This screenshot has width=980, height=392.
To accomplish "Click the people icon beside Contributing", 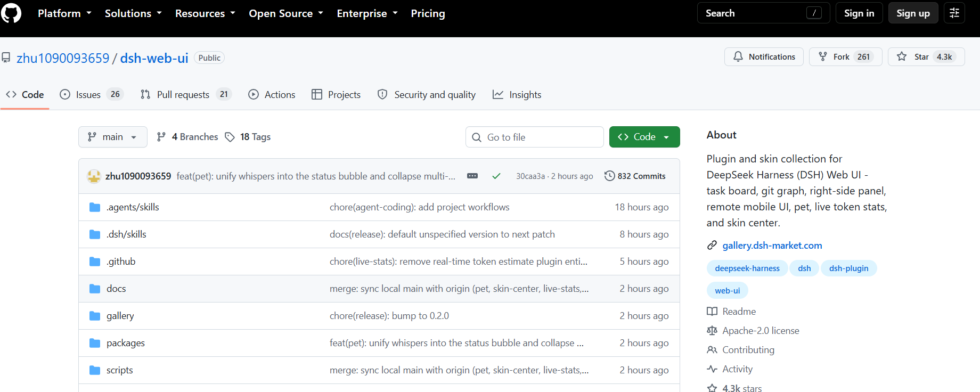I will pyautogui.click(x=712, y=350).
